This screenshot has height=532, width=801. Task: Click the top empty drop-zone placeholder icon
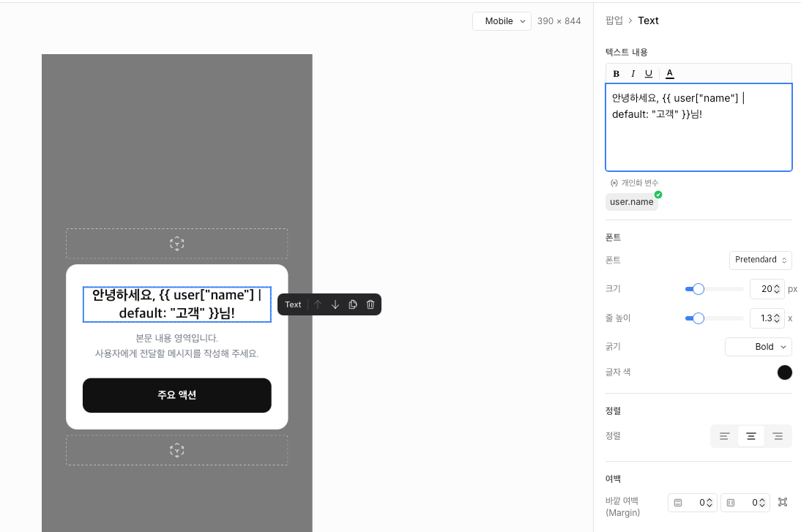(176, 244)
